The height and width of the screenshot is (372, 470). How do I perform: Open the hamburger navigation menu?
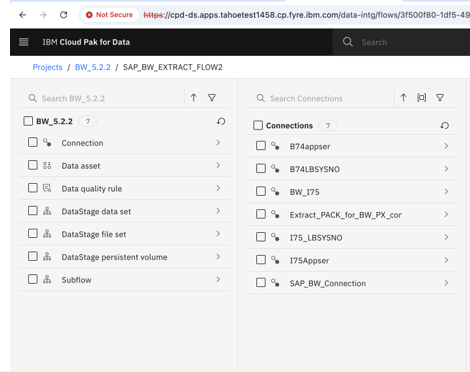pos(24,42)
